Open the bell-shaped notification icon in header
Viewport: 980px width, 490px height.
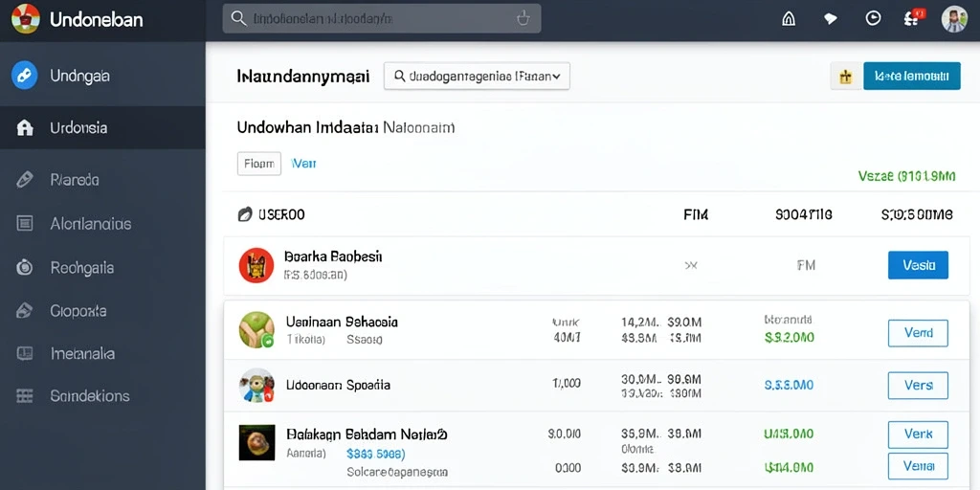pos(789,19)
